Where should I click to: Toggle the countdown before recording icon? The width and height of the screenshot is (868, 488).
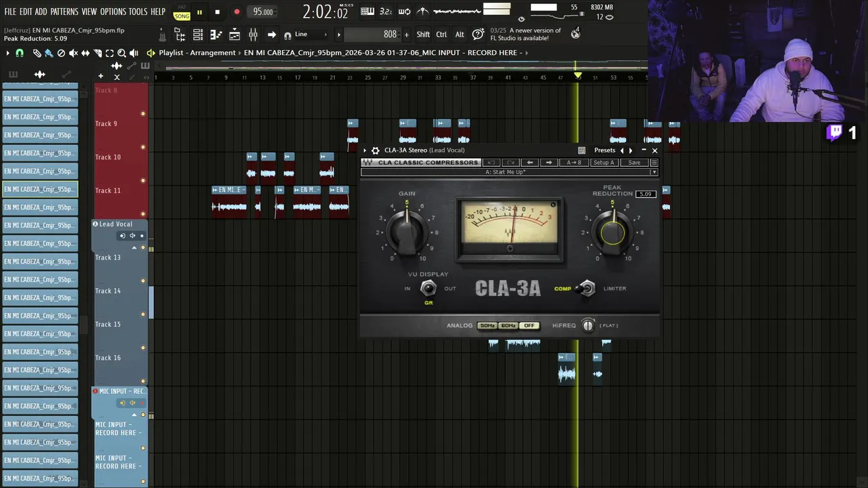tap(385, 12)
